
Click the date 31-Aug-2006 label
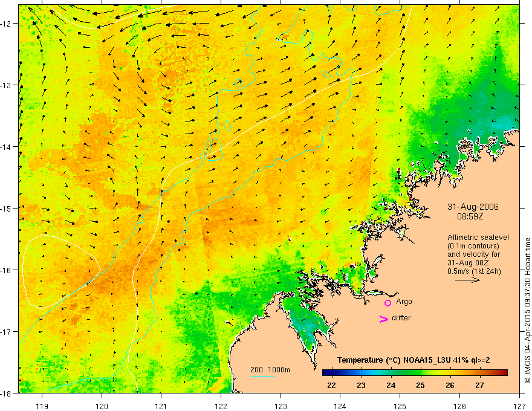coord(473,207)
